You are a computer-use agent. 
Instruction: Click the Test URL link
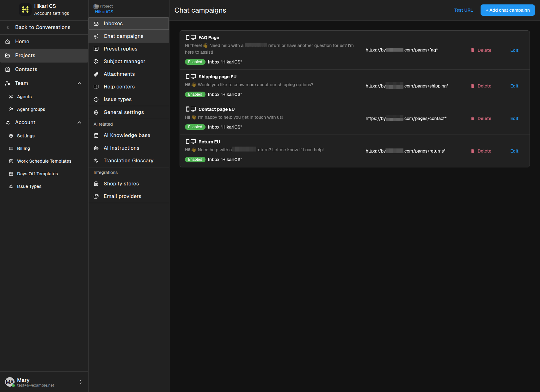click(x=463, y=10)
